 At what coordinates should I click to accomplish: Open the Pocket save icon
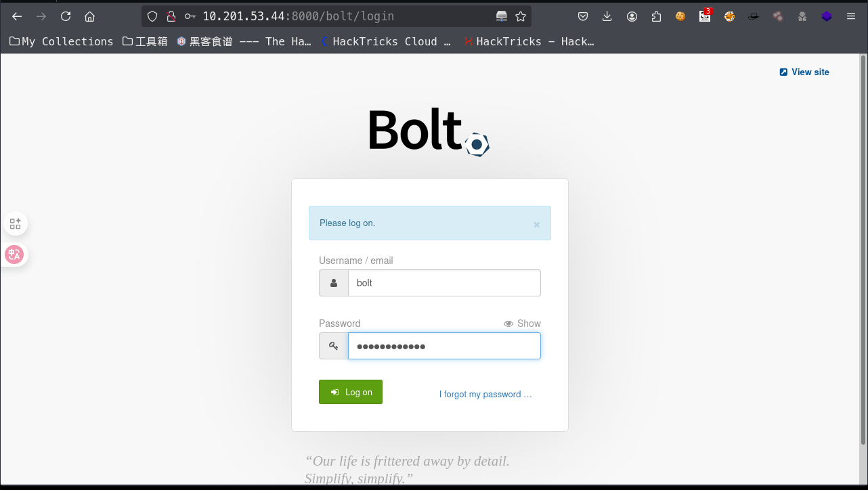pyautogui.click(x=583, y=16)
